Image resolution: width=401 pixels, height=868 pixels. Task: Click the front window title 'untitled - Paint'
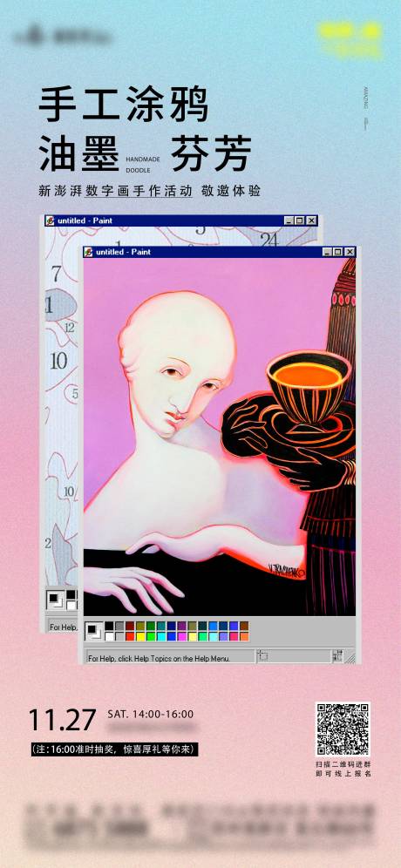(123, 253)
